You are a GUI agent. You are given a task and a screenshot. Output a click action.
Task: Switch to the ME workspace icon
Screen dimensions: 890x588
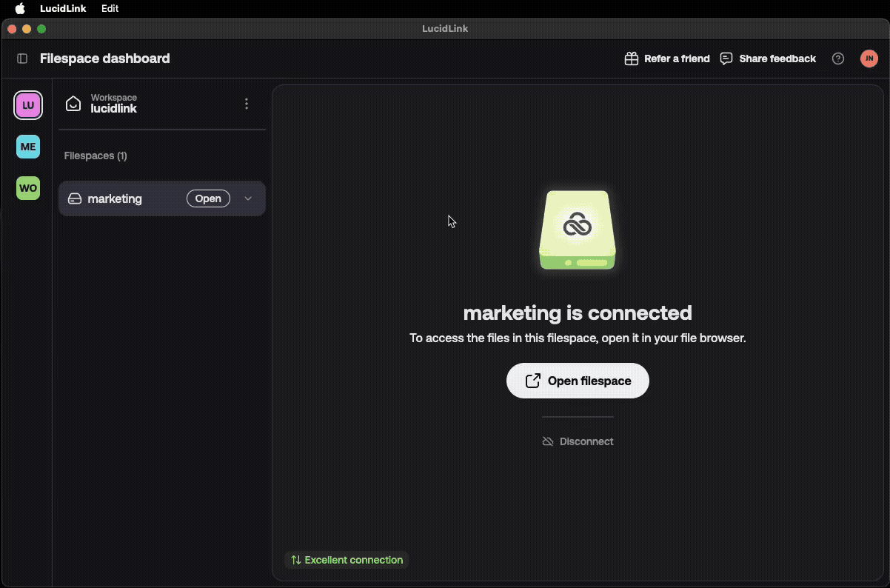click(x=28, y=147)
